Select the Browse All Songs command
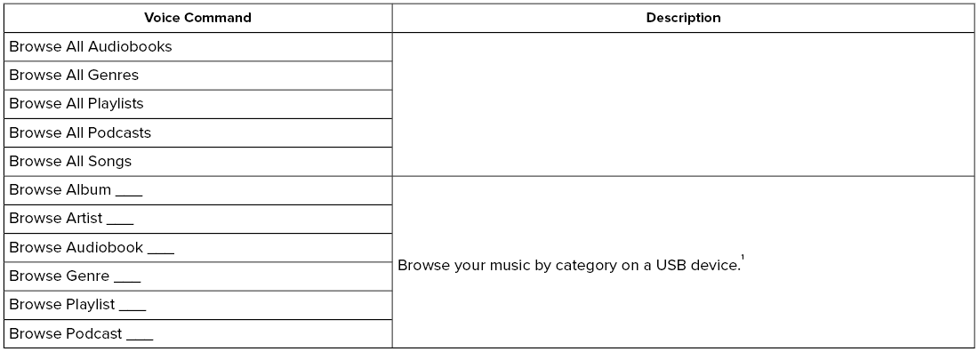Screen dimensions: 980x352 197,161
